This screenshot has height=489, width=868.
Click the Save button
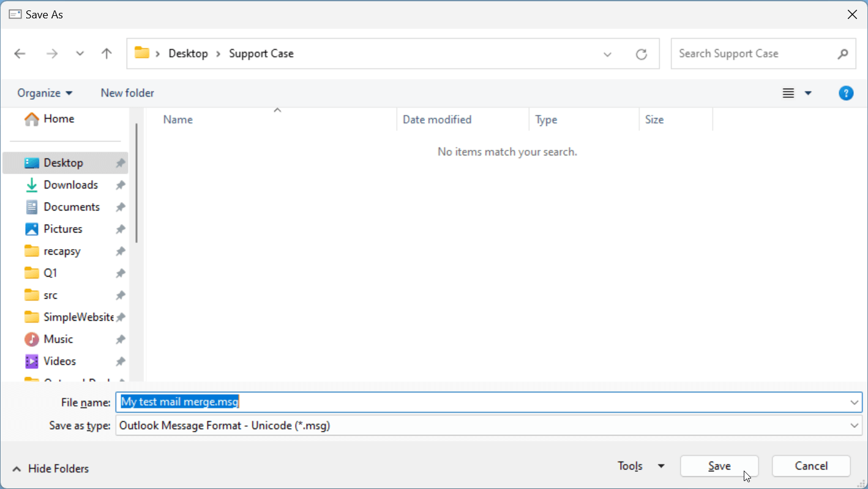tap(719, 466)
